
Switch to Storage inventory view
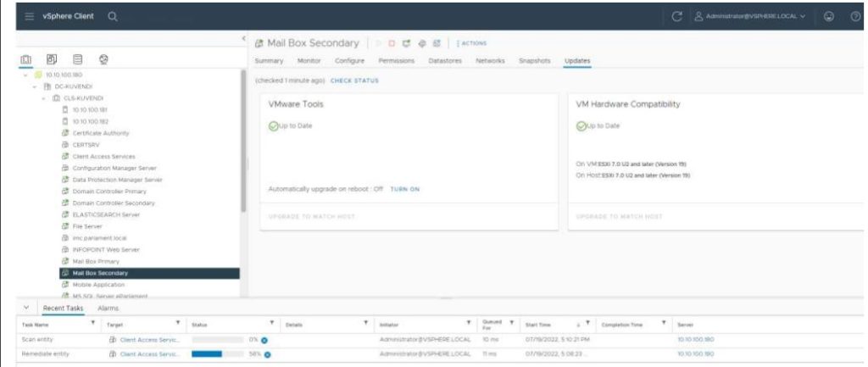(x=76, y=61)
